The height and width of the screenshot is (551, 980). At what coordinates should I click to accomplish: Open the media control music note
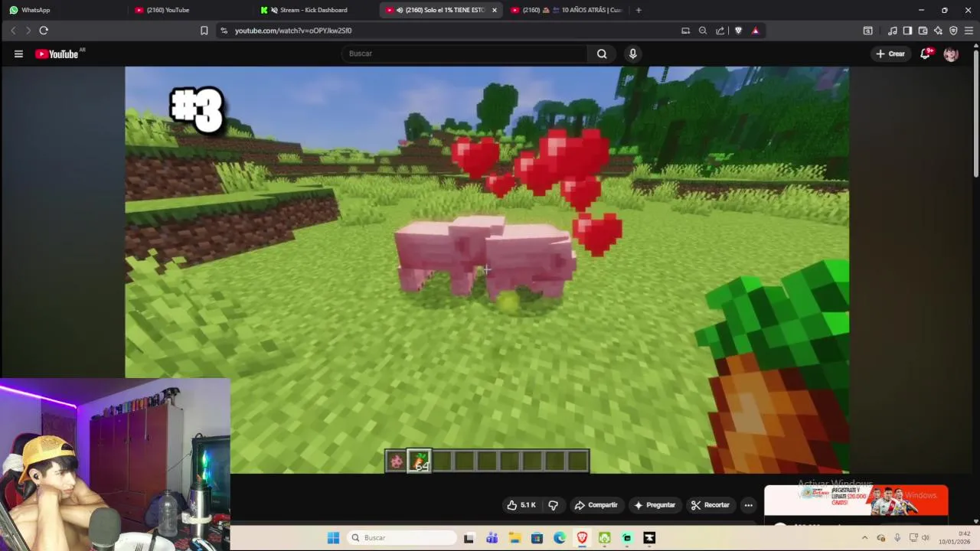coord(893,31)
